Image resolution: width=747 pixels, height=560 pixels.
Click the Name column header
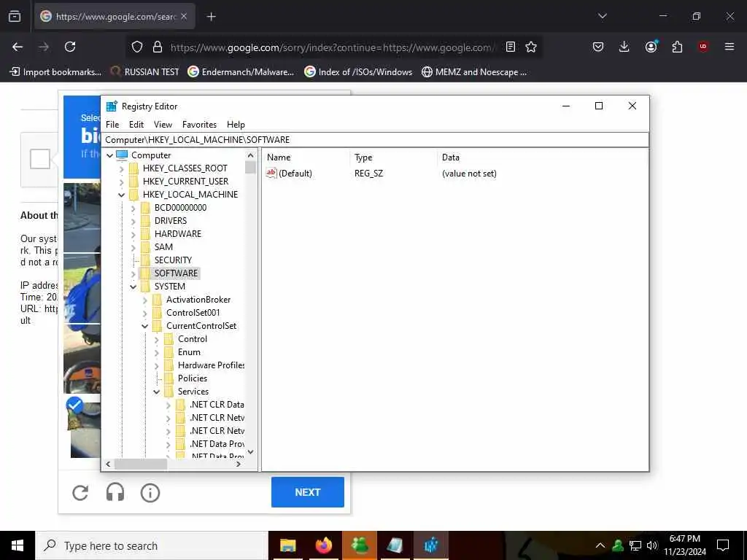tap(306, 157)
